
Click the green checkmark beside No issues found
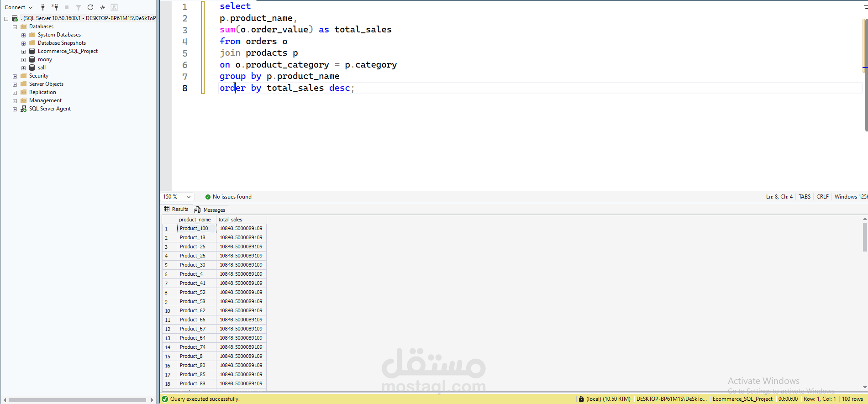point(208,197)
